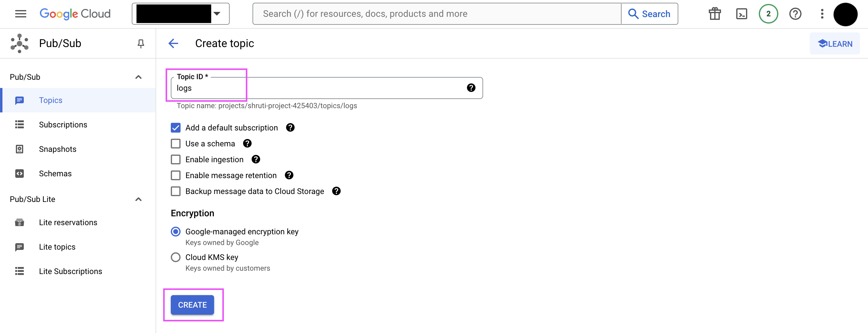The image size is (868, 333).
Task: Go to Subscriptions in sidebar
Action: (x=63, y=125)
